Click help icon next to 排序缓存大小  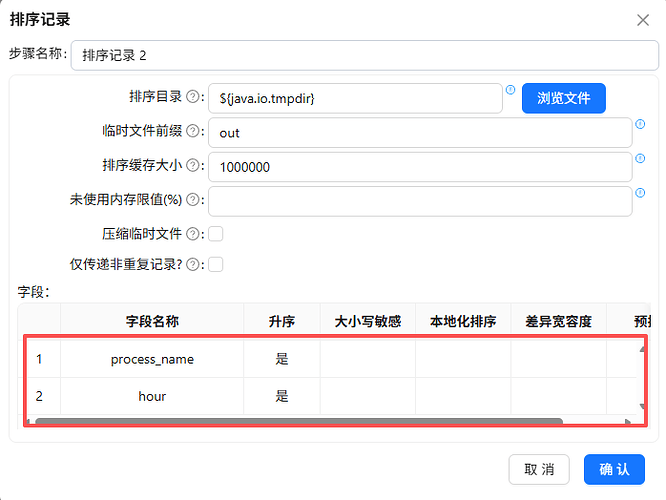coord(193,165)
